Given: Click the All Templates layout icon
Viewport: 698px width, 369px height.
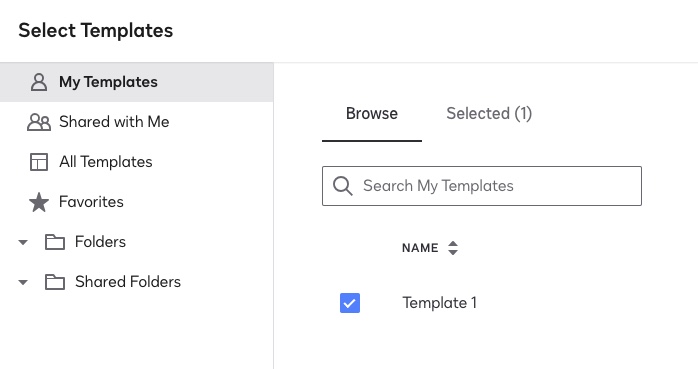Looking at the screenshot, I should 39,162.
